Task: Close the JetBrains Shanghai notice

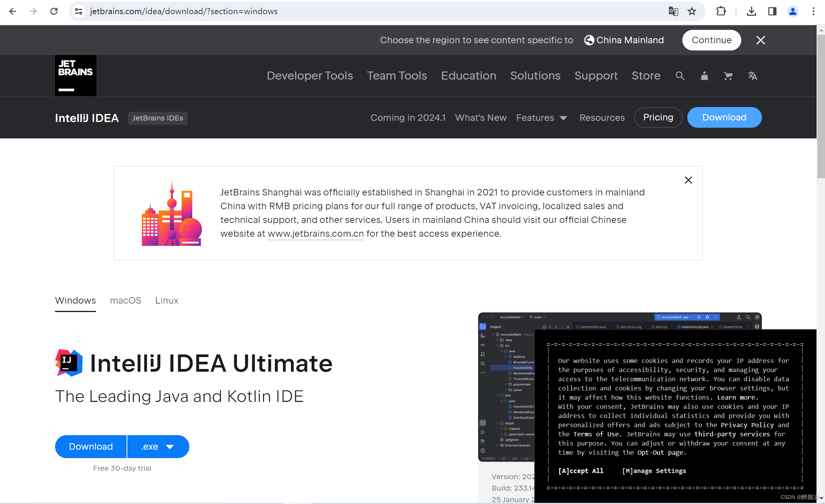Action: (688, 180)
